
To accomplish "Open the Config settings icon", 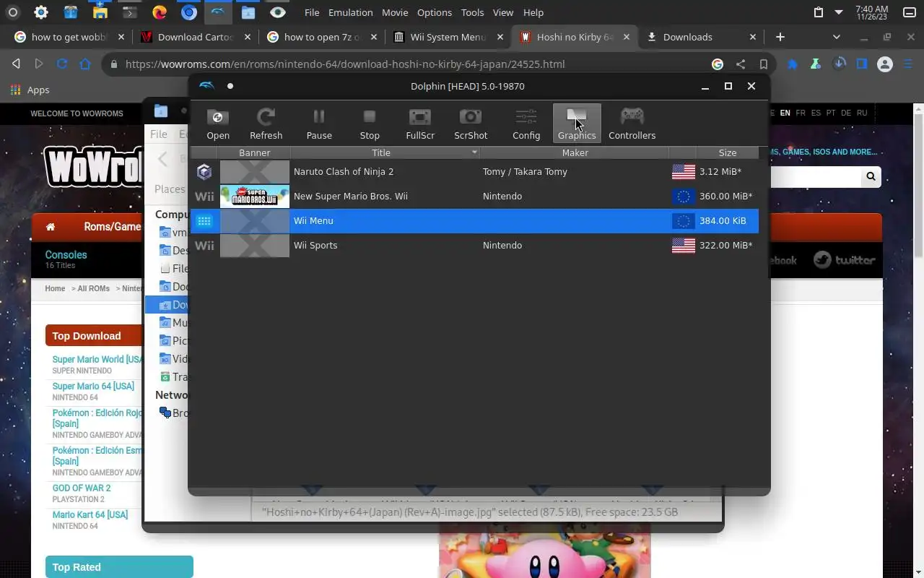I will [526, 123].
